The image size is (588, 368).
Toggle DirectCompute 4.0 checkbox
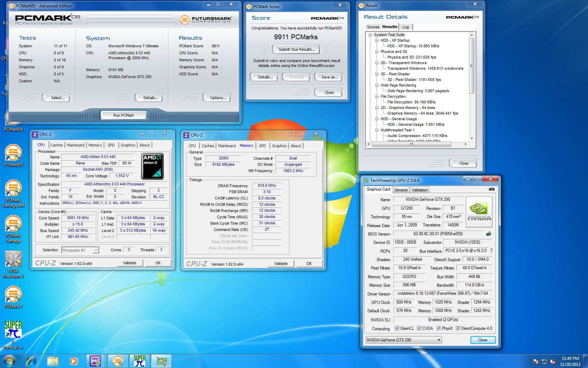point(458,328)
